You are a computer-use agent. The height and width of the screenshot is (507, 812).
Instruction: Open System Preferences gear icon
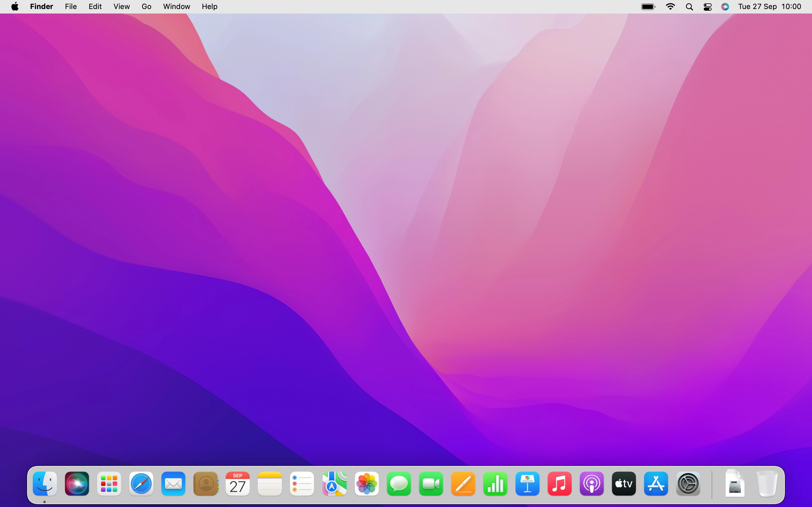coord(688,484)
